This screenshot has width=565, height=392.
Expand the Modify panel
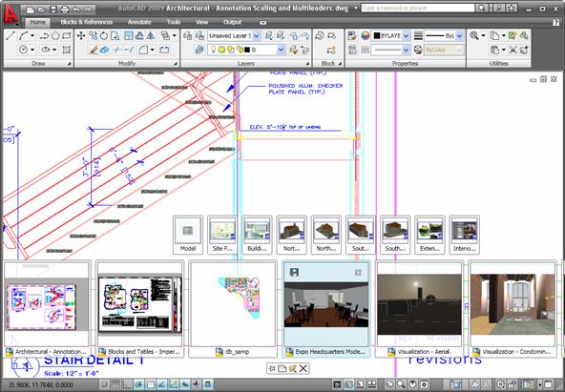coord(176,64)
